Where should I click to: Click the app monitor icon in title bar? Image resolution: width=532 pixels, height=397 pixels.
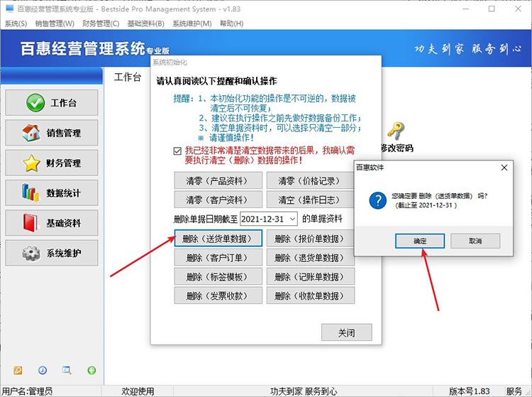click(x=9, y=9)
